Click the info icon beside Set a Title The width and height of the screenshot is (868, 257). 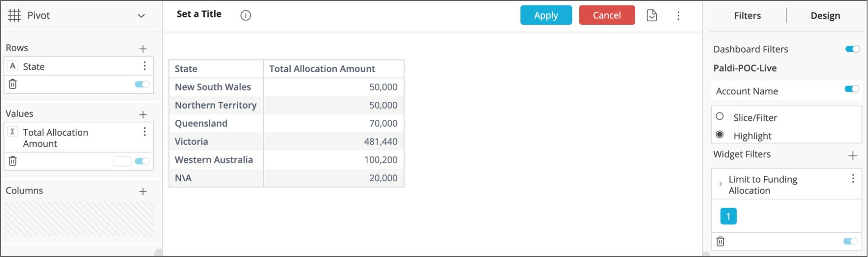(x=245, y=15)
